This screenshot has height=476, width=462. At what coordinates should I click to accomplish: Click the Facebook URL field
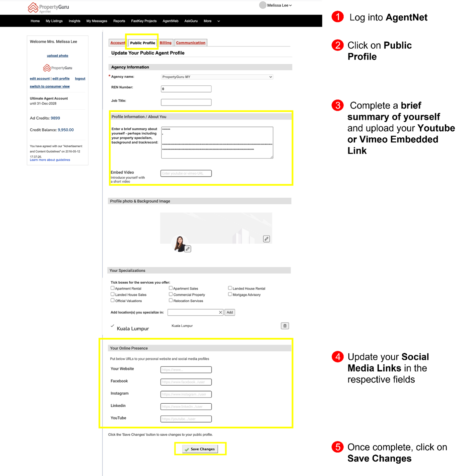(x=186, y=382)
